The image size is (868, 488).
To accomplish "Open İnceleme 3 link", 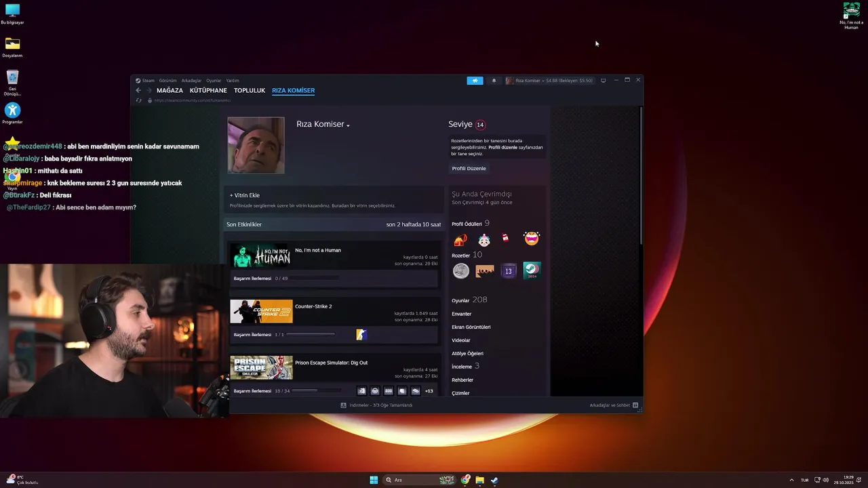I will [x=465, y=367].
